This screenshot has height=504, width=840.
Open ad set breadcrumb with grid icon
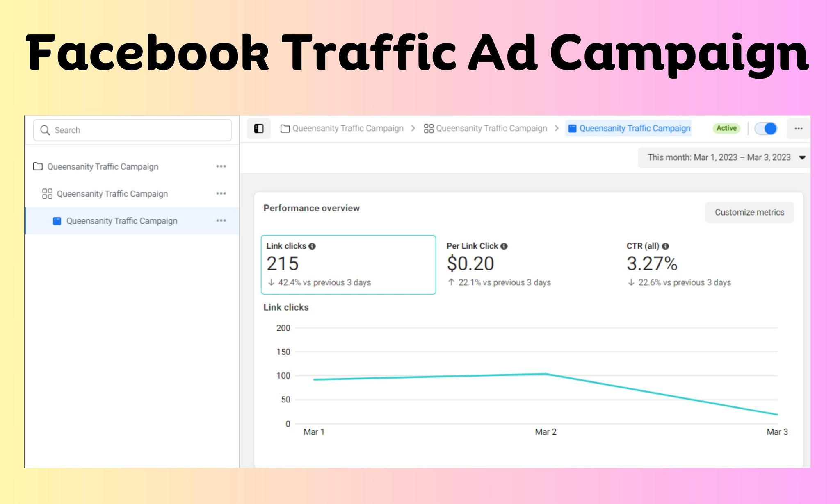[486, 129]
